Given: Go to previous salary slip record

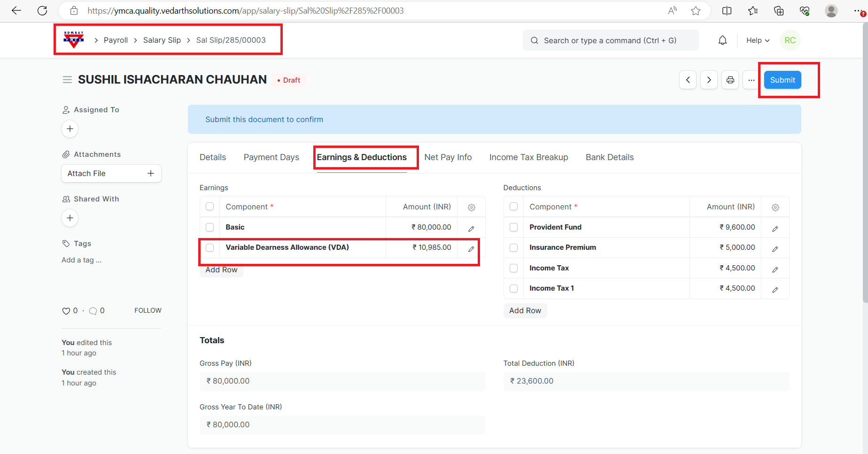Looking at the screenshot, I should tap(688, 80).
